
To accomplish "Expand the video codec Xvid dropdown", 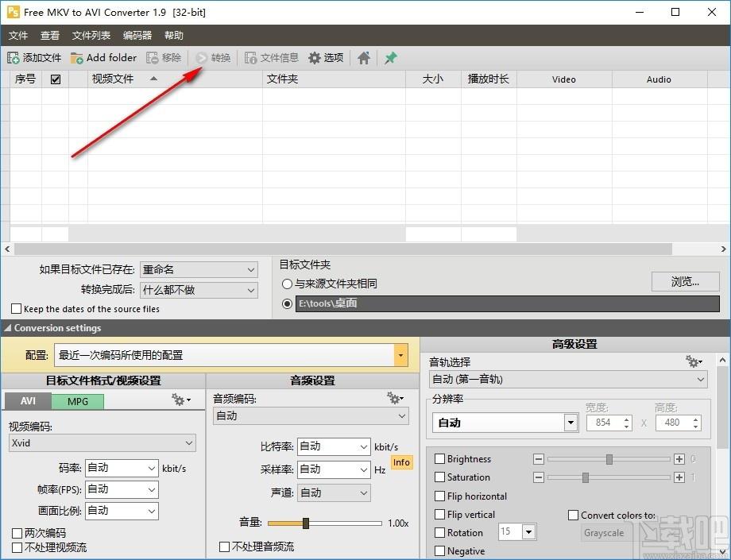I will 189,443.
